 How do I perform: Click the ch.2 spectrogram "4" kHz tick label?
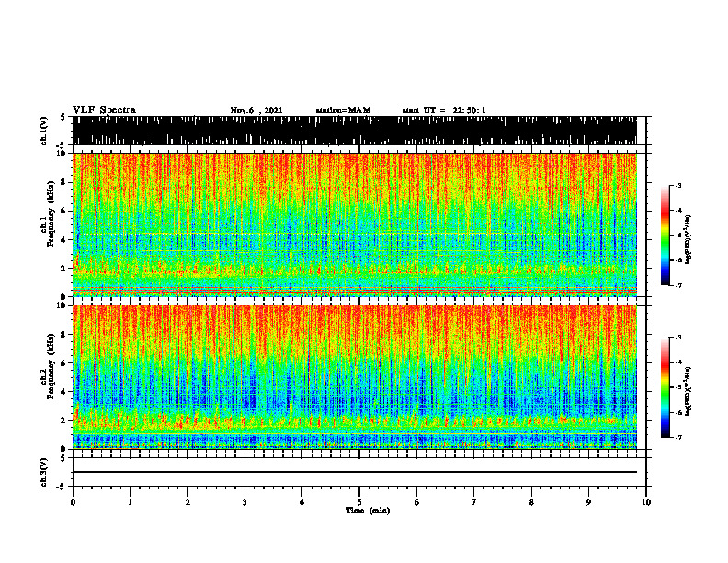pos(63,392)
